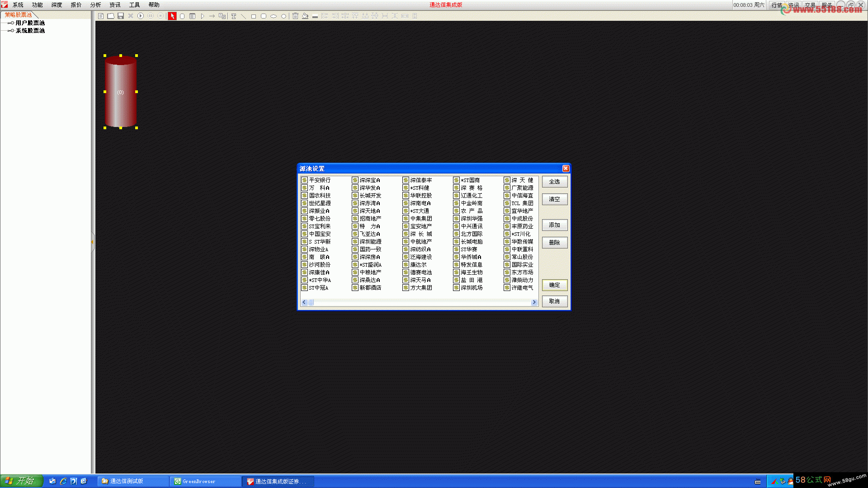Open Windows 开始 start button
The width and height of the screenshot is (868, 488).
[x=21, y=481]
